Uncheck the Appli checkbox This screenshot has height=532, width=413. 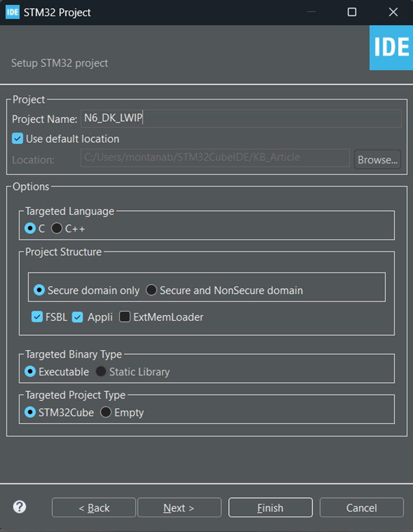pos(78,317)
